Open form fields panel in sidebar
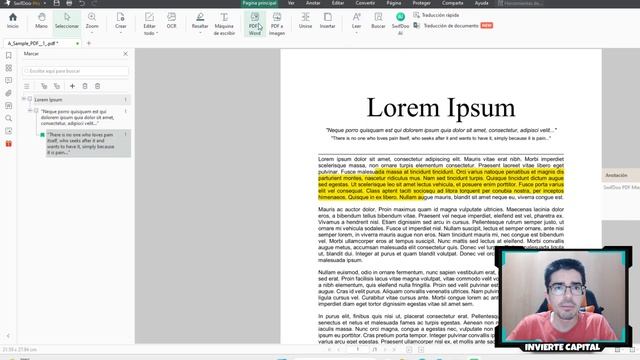Image resolution: width=640 pixels, height=360 pixels. tap(9, 106)
